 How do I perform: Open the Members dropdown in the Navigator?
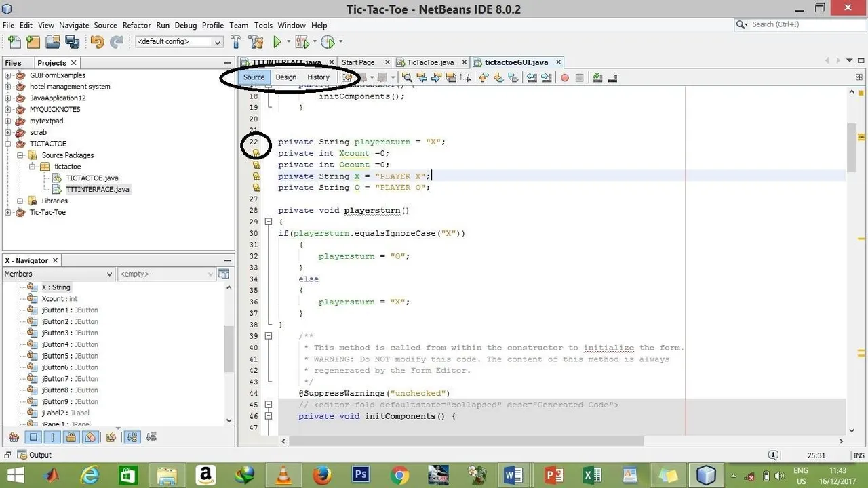click(58, 274)
